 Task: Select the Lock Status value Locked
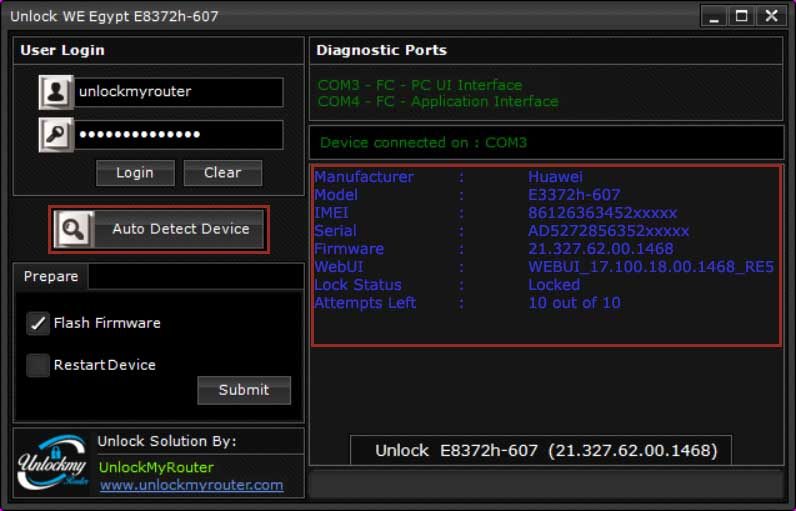pos(554,285)
